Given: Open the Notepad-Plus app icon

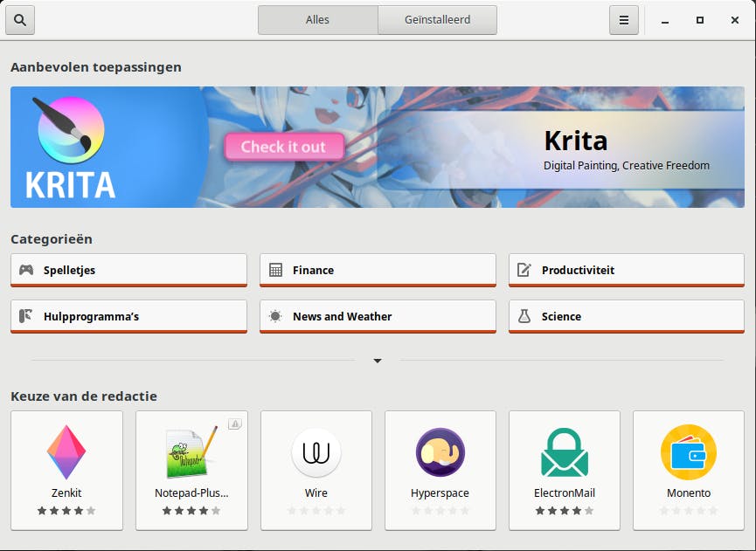Looking at the screenshot, I should [x=191, y=452].
